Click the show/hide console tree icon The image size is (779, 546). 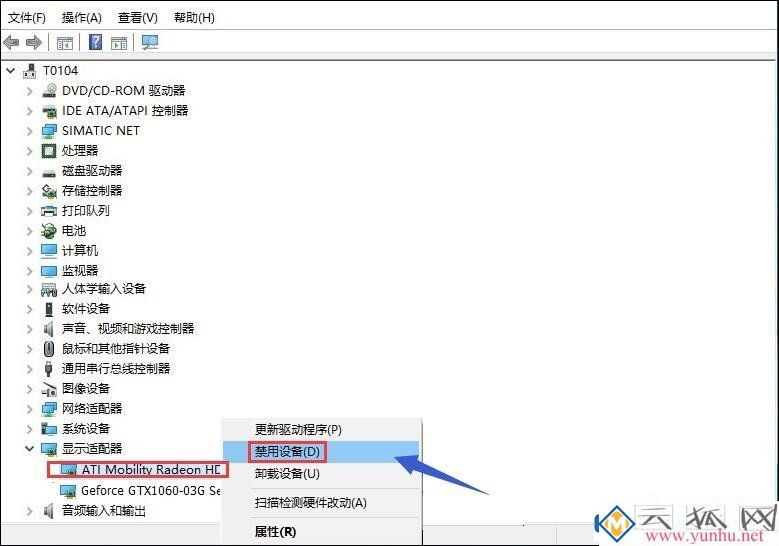coord(65,43)
